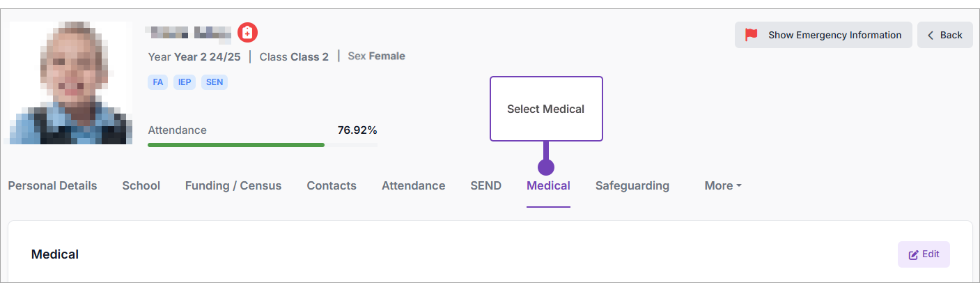The height and width of the screenshot is (283, 980).
Task: Click the FA badge tag
Action: point(158,82)
